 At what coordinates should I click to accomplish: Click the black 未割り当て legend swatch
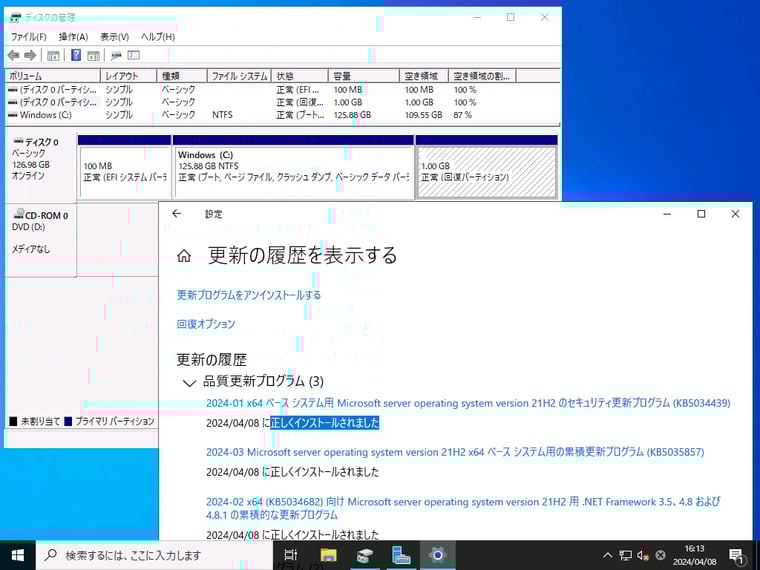point(13,421)
